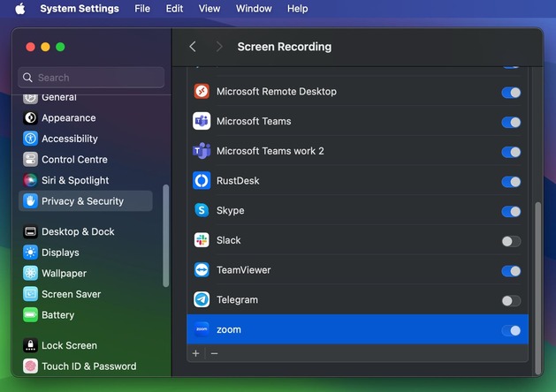Click the Search settings field

coord(91,77)
